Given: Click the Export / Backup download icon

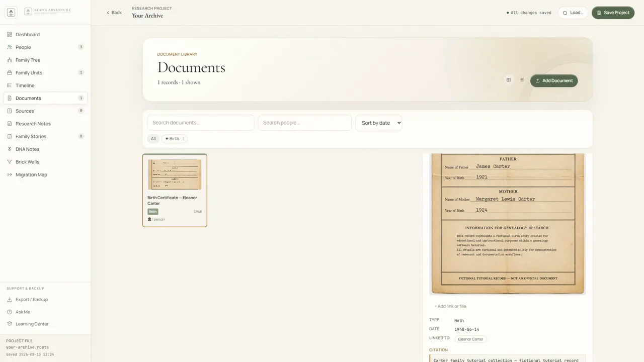Looking at the screenshot, I should [10, 300].
